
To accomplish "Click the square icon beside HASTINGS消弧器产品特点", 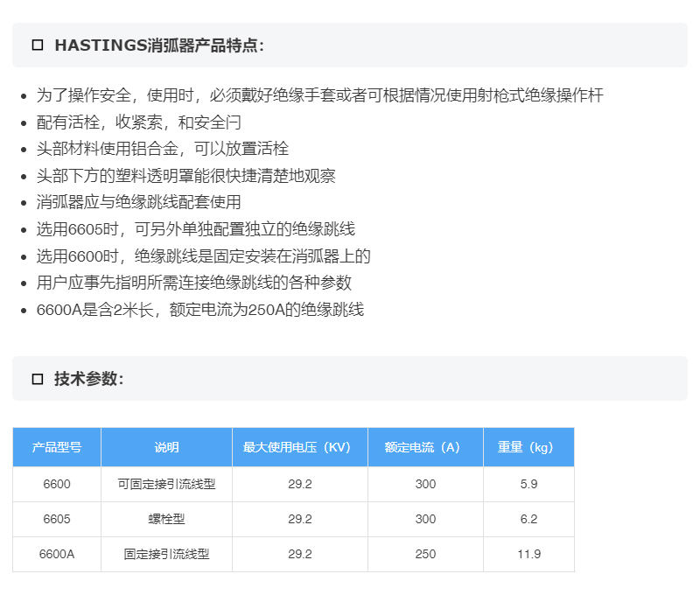I will click(38, 45).
